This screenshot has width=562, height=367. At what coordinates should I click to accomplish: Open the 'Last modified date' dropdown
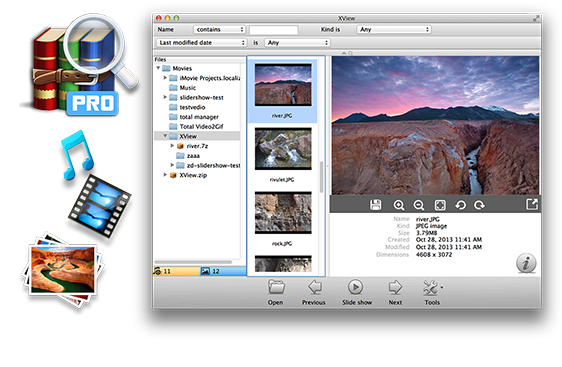(x=202, y=43)
